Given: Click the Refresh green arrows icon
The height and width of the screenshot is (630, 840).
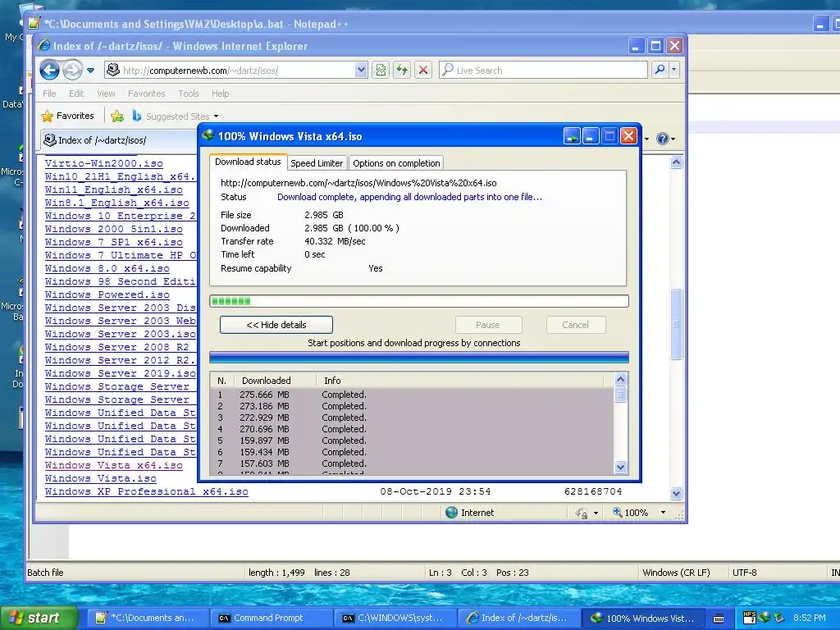Looking at the screenshot, I should click(402, 71).
